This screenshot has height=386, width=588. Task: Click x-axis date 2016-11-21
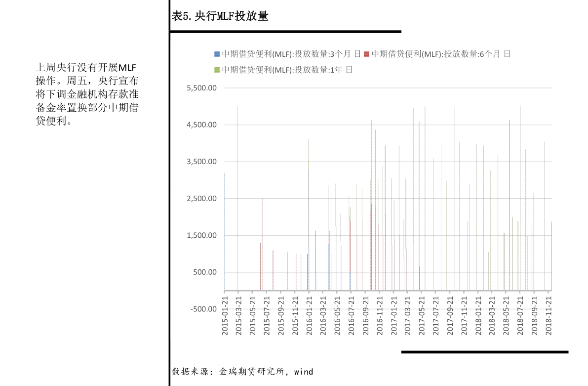[380, 316]
